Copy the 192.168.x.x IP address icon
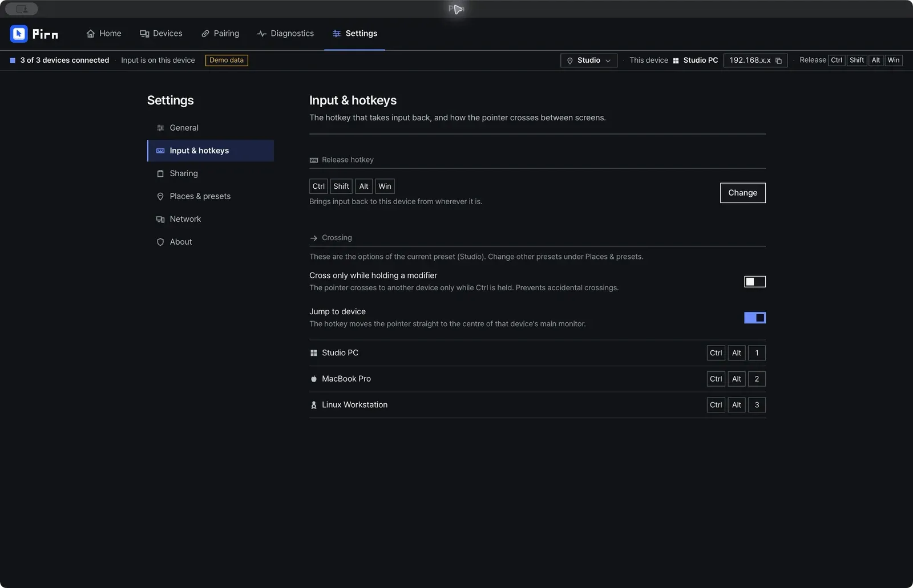Image resolution: width=913 pixels, height=588 pixels. click(778, 60)
